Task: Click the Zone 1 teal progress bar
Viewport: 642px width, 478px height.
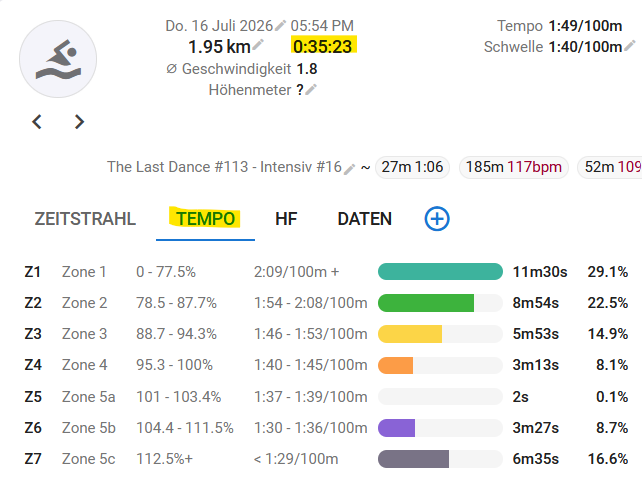Action: [x=440, y=272]
